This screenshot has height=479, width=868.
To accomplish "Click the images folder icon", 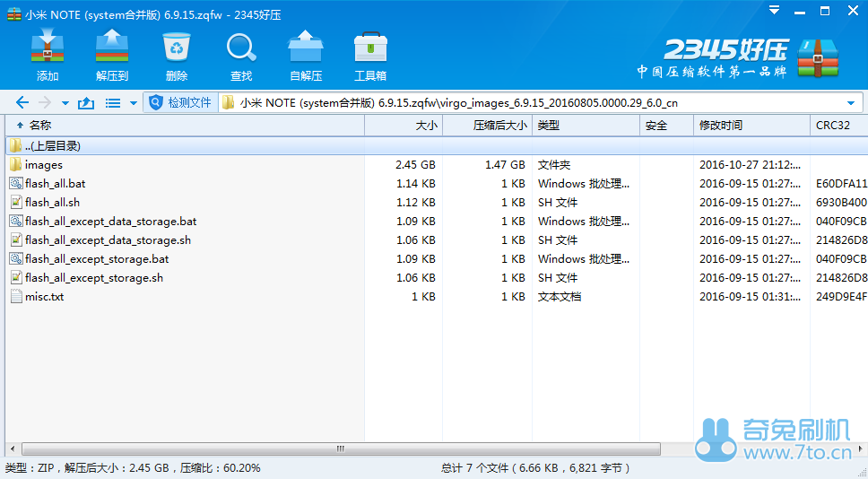I will coord(16,164).
